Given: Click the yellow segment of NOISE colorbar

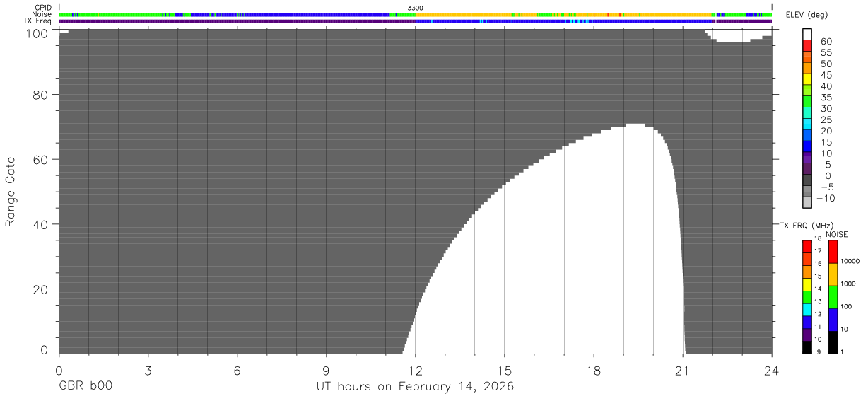Looking at the screenshot, I should point(833,274).
